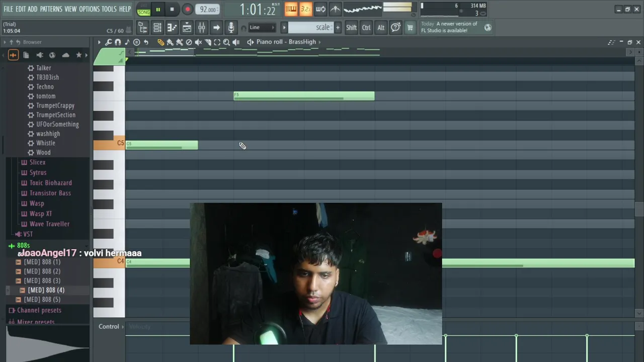The height and width of the screenshot is (362, 644).
Task: Click the browser globe library icon
Action: tap(52, 55)
